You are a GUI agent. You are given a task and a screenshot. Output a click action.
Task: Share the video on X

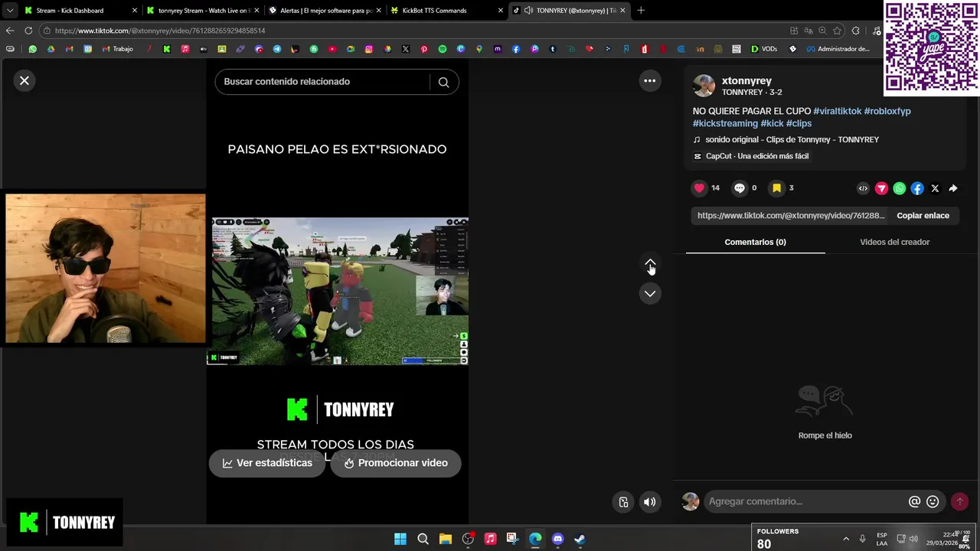click(x=935, y=188)
